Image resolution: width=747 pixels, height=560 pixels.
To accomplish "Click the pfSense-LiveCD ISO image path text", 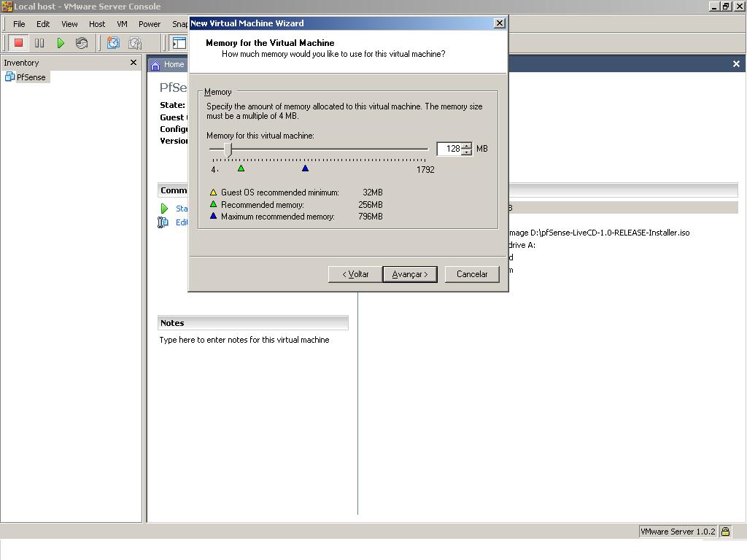I will coord(600,233).
